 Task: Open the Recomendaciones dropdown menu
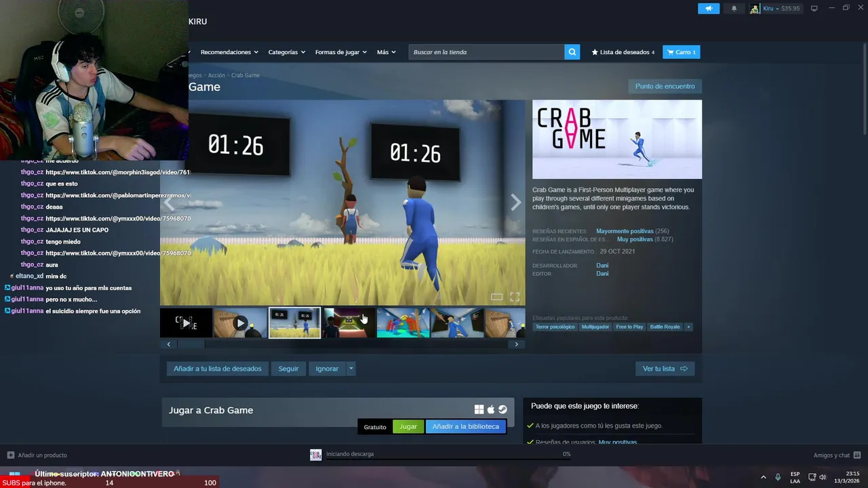(229, 52)
